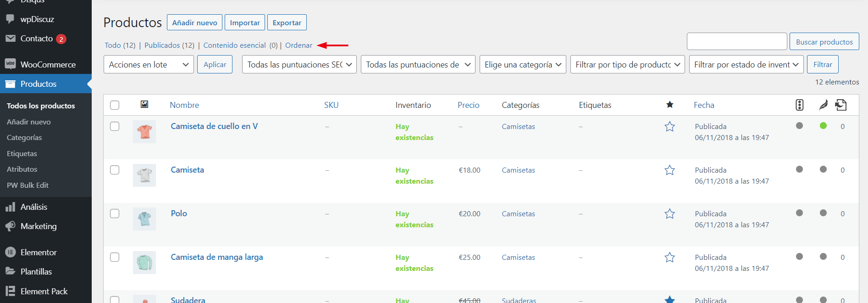This screenshot has height=303, width=868.
Task: Open the Polo product thumbnail
Action: pos(144,219)
